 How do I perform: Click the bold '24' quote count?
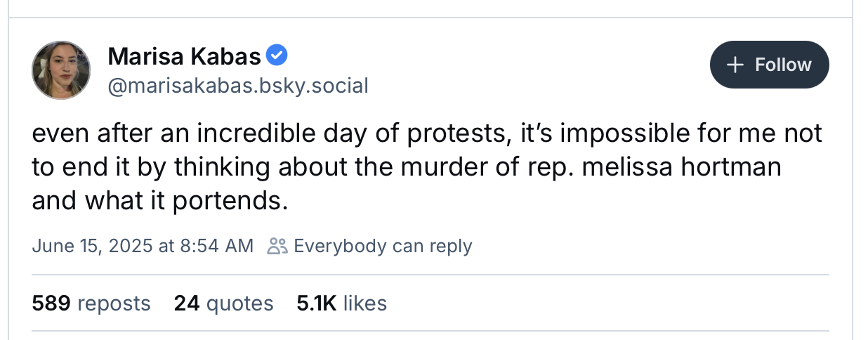click(x=187, y=303)
